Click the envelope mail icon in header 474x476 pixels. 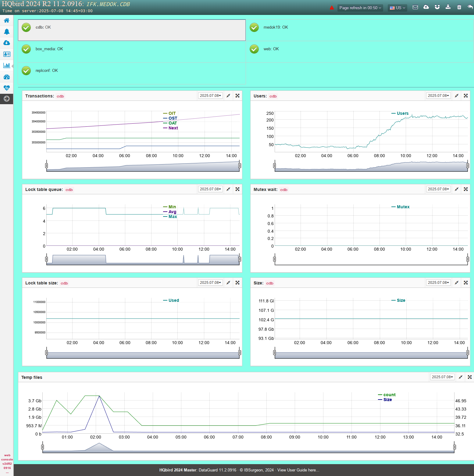point(415,7)
